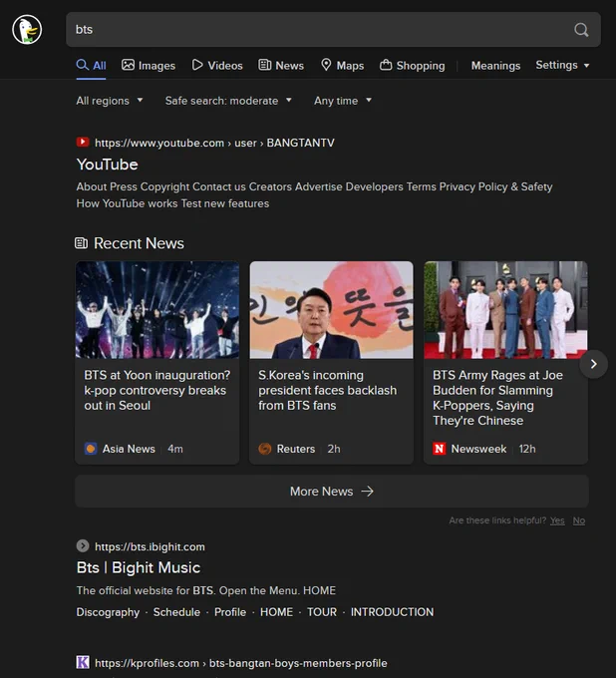Open the Bts | Bighit Music result
Viewport: 616px width, 678px height.
click(139, 567)
